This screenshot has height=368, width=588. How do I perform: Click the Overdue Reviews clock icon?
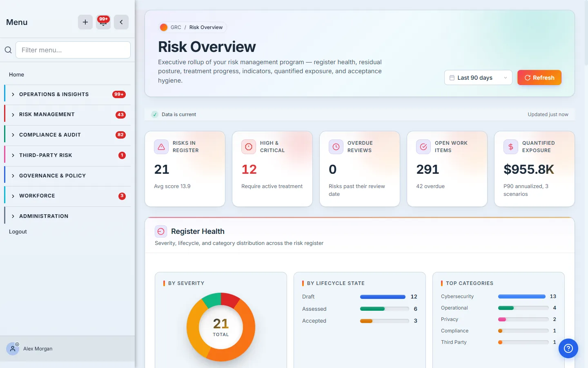point(336,147)
